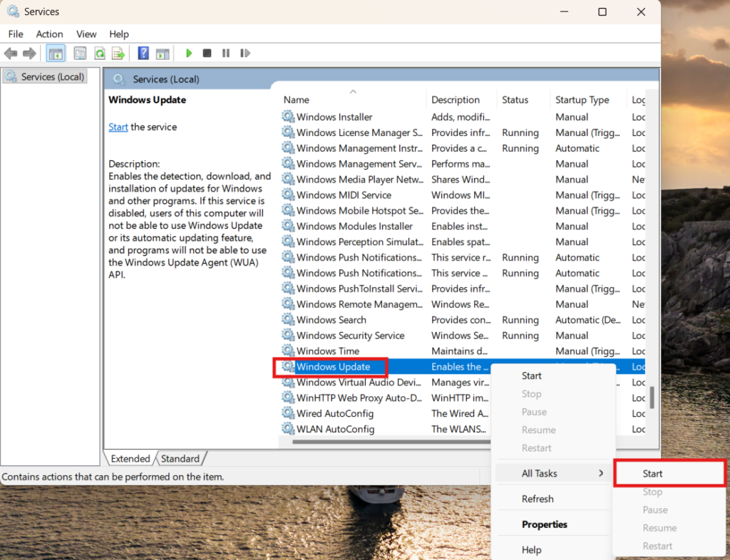Toggle the Show/Hide Action Pane icon
The width and height of the screenshot is (730, 560).
163,53
